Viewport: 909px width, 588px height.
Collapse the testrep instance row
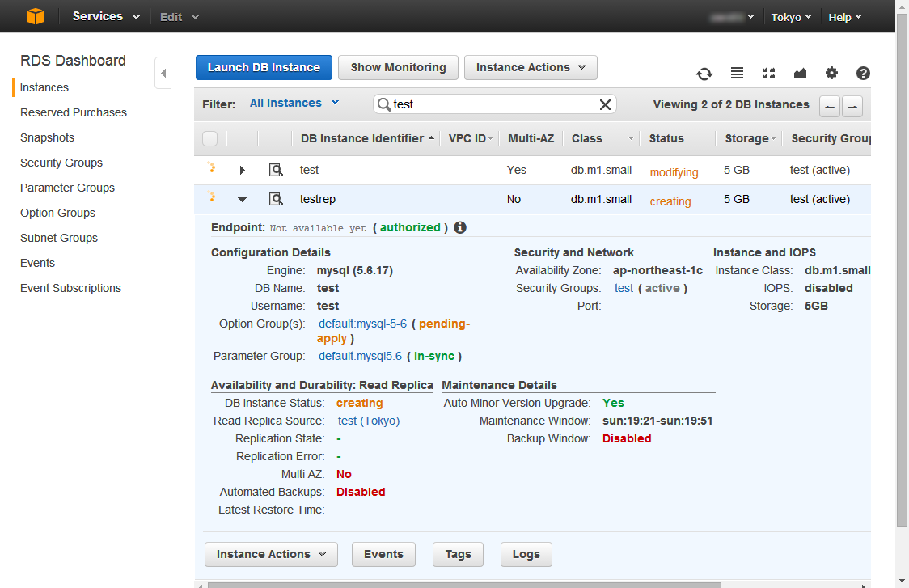pyautogui.click(x=243, y=200)
